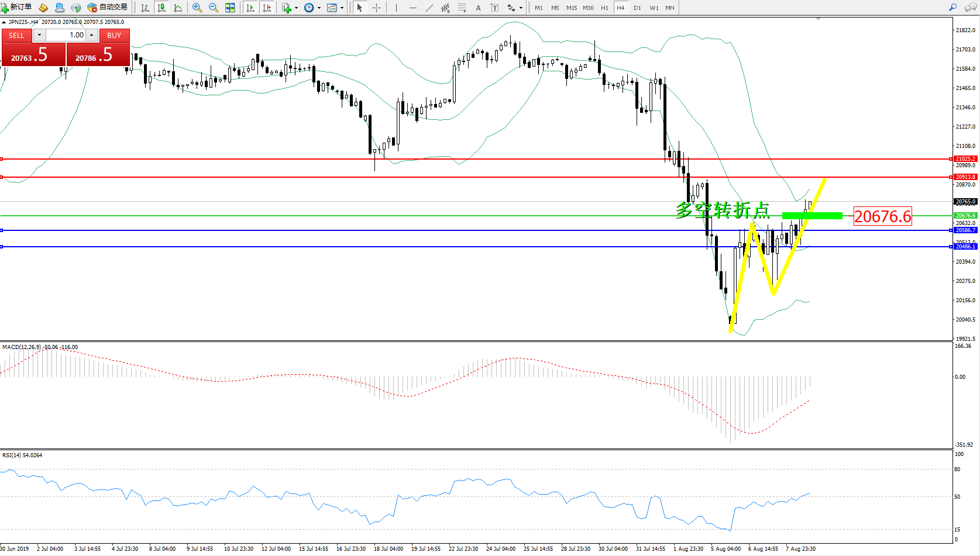The image size is (980, 556).
Task: Click the zoom in magnifier icon
Action: (197, 8)
